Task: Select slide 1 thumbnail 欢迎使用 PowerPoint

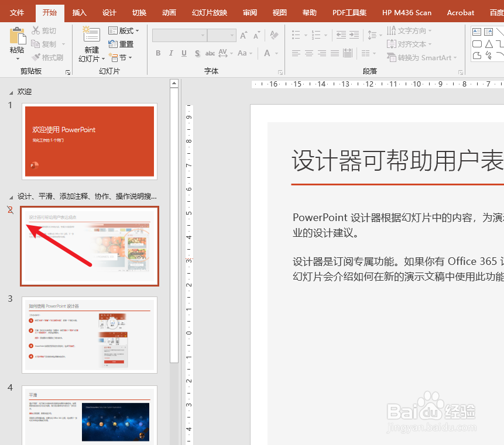Action: [90, 142]
